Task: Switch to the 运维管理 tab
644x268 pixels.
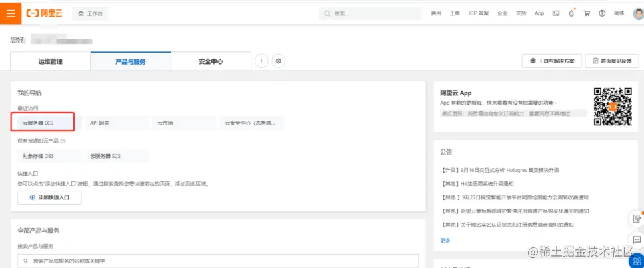Action: point(51,61)
